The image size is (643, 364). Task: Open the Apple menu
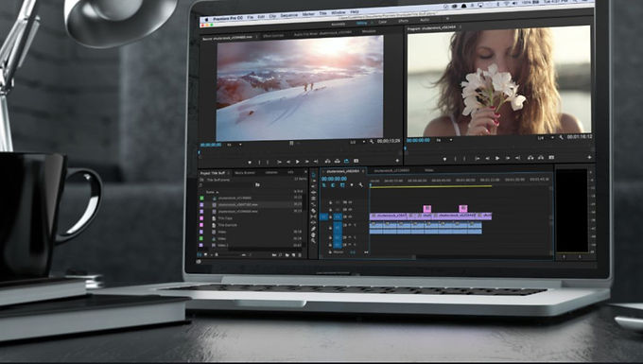pyautogui.click(x=207, y=19)
